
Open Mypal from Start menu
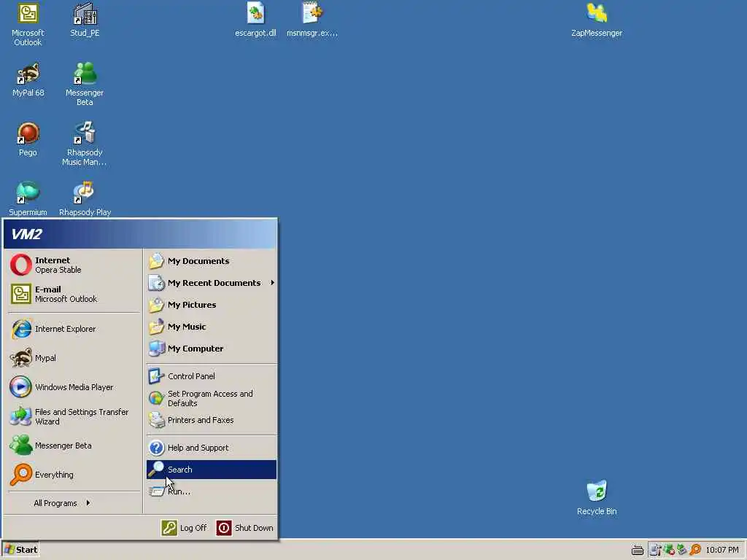[74, 358]
